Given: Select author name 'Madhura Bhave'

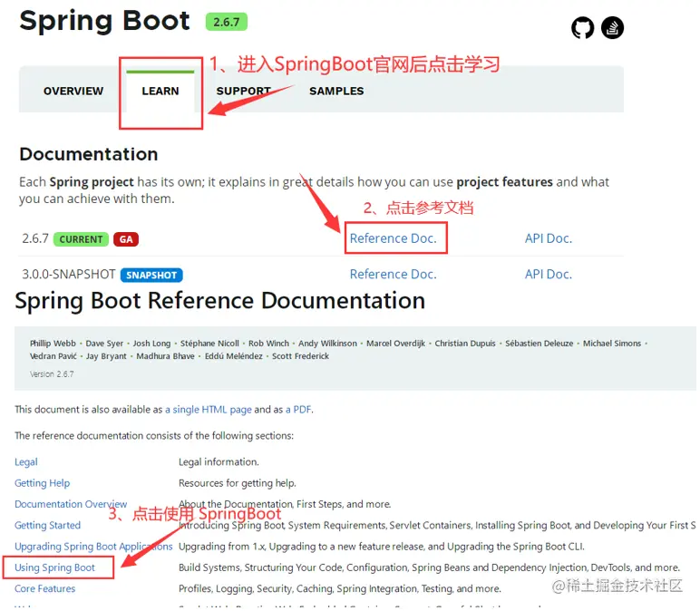Looking at the screenshot, I should tap(166, 356).
